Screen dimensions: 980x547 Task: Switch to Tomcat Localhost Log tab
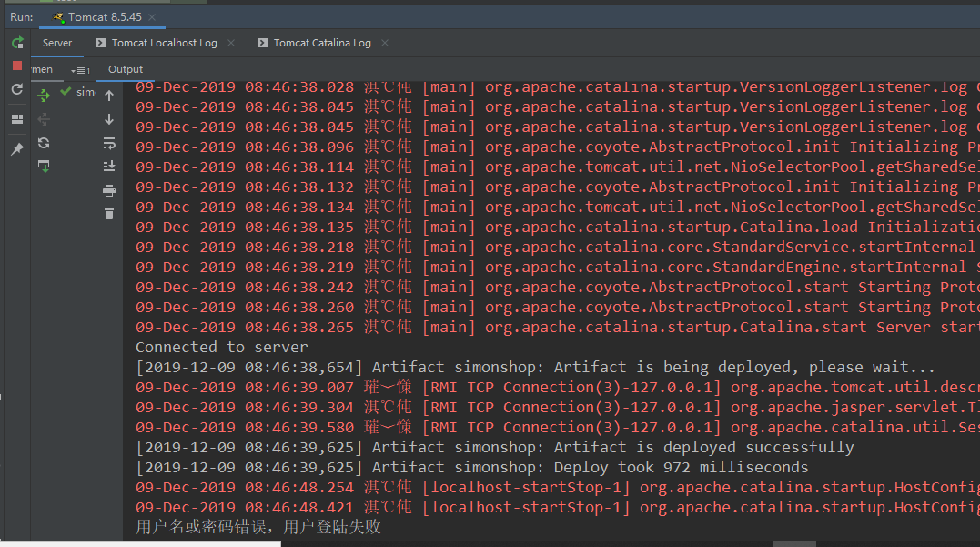pos(165,43)
